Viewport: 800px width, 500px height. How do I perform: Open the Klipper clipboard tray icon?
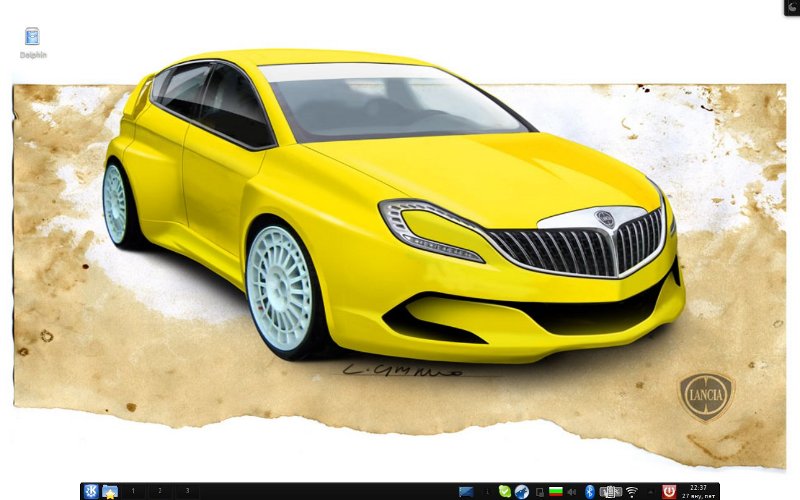tap(612, 491)
